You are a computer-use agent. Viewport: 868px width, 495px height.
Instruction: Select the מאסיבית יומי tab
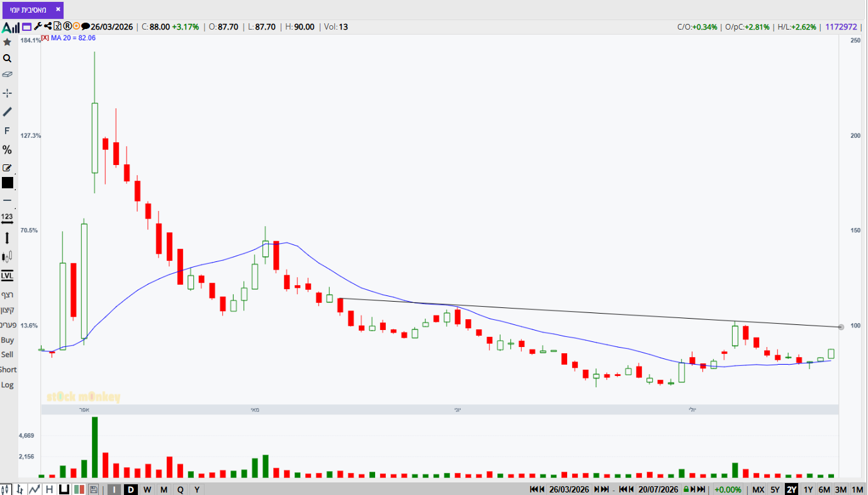pos(32,9)
